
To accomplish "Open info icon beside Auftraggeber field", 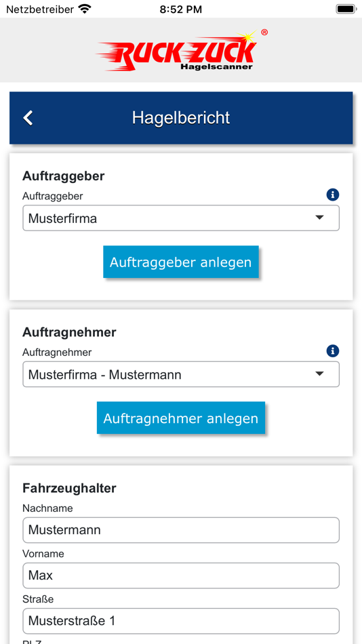I will pos(332,195).
